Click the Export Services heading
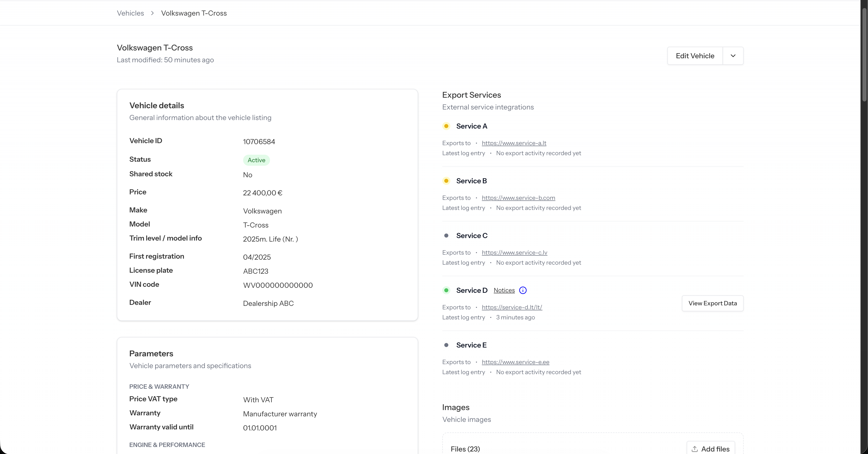868x454 pixels. 471,95
